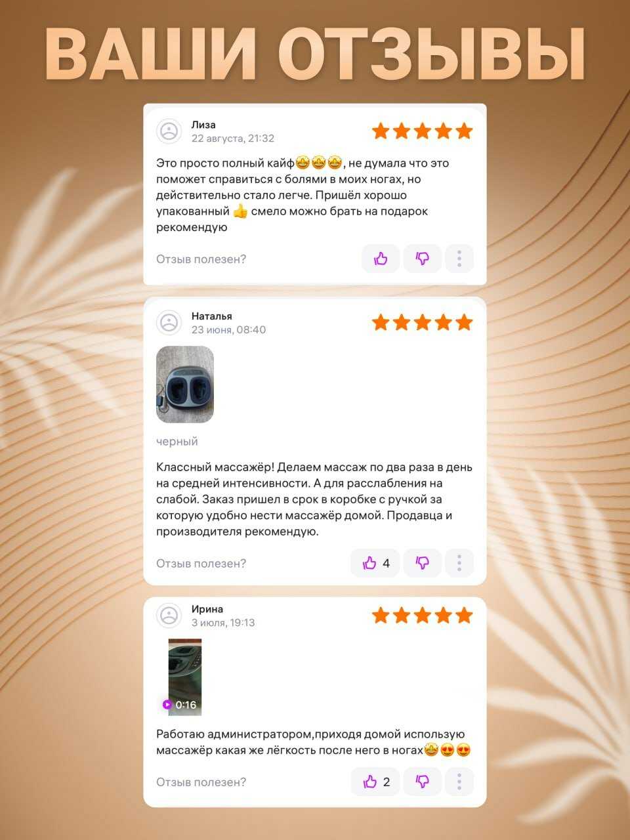630x840 pixels.
Task: Click thumbs up on Natalya's review
Action: (375, 563)
